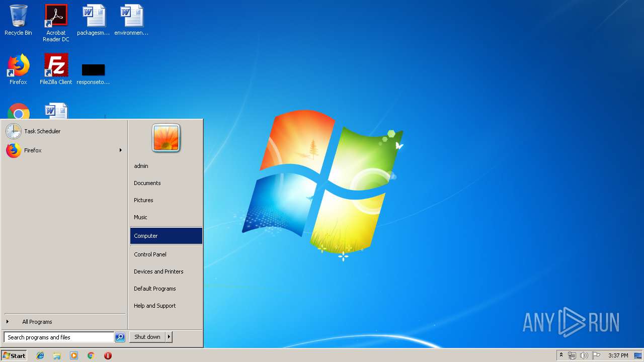
Task: Open Help and Support
Action: pyautogui.click(x=166, y=306)
